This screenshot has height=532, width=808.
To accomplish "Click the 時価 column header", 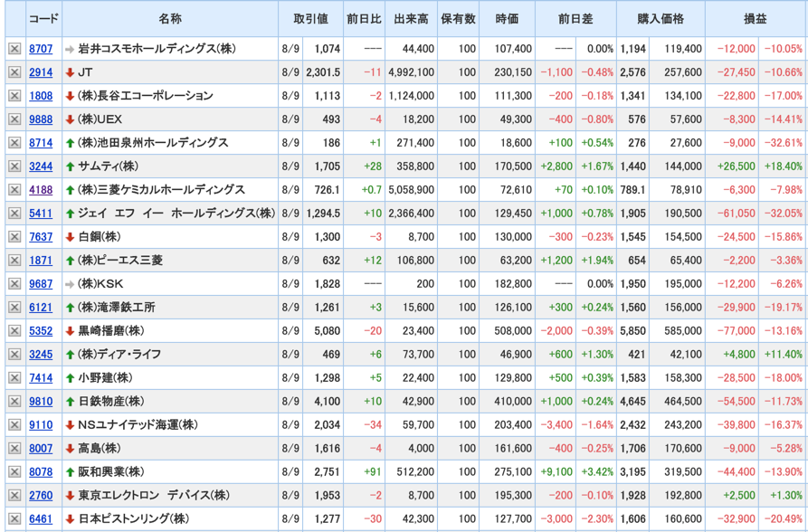I will coord(507,19).
